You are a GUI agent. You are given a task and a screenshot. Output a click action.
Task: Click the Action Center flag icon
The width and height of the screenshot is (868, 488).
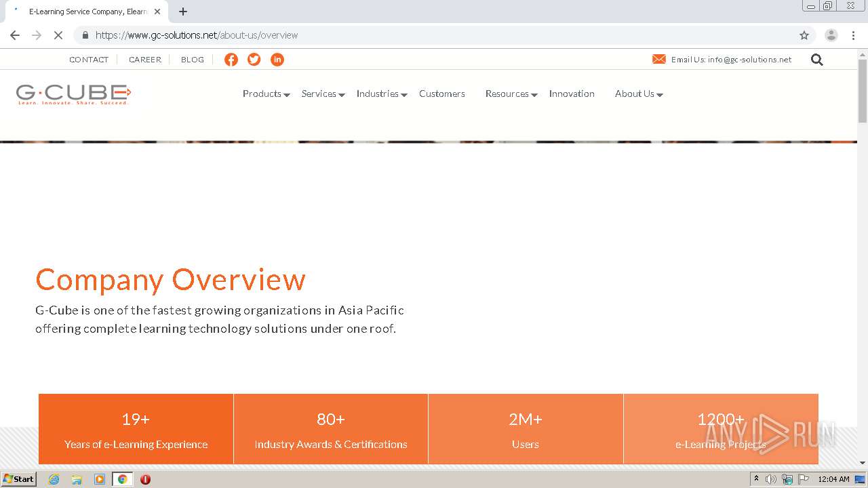click(x=804, y=479)
